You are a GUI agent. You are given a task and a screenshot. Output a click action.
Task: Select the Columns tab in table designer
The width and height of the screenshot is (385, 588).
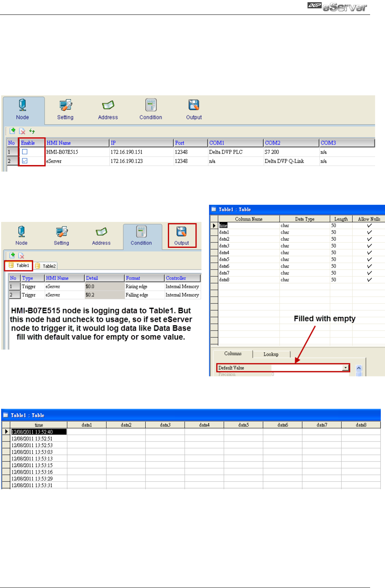pos(233,354)
